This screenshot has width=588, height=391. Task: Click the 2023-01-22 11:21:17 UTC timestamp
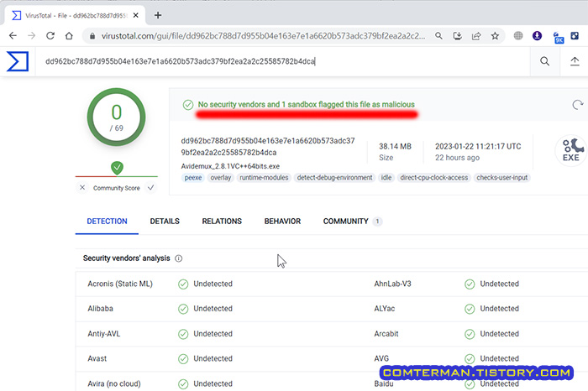tap(478, 147)
